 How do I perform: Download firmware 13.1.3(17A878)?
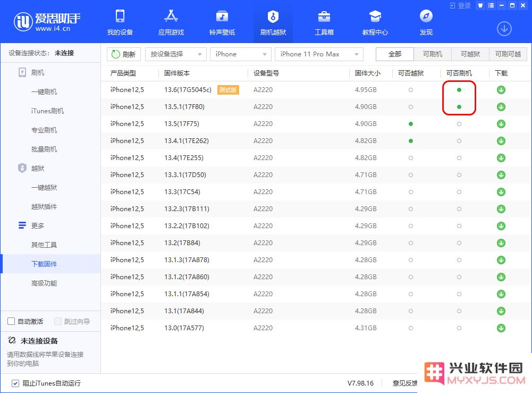coord(501,260)
